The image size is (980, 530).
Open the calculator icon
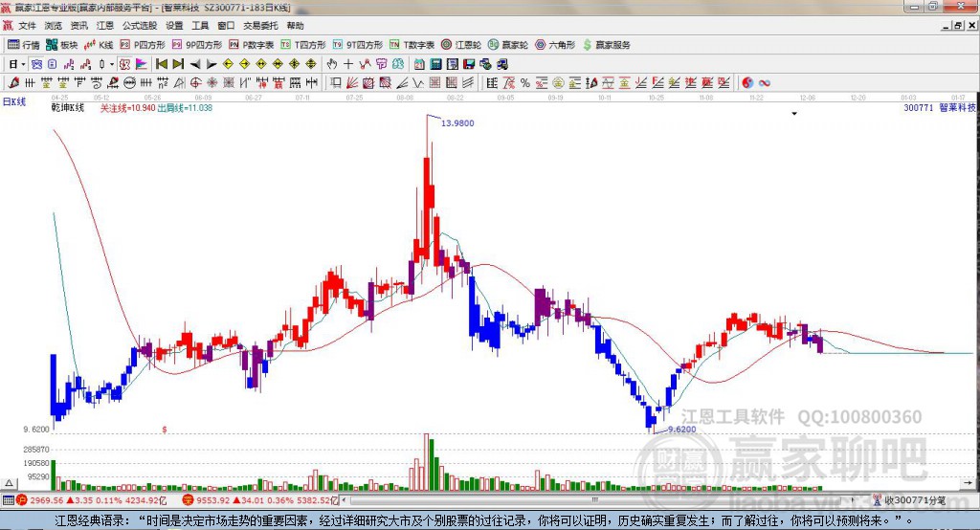pyautogui.click(x=436, y=64)
